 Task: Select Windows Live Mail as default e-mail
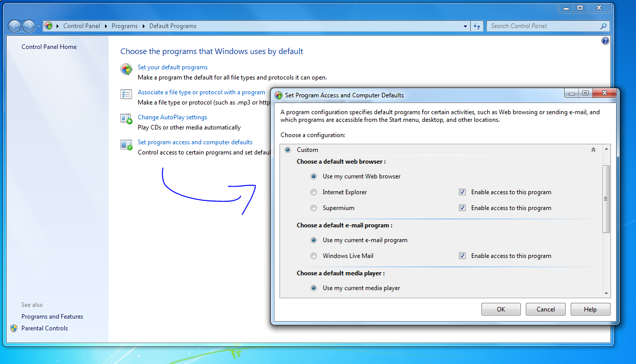coord(314,256)
